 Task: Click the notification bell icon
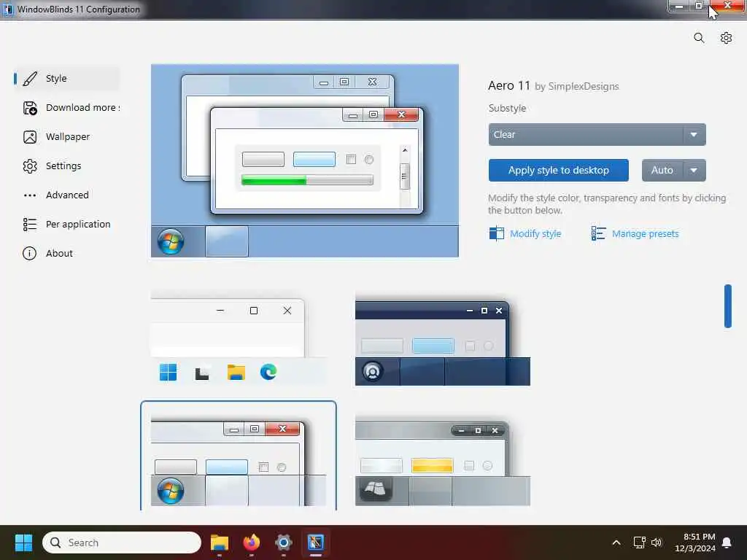727,542
